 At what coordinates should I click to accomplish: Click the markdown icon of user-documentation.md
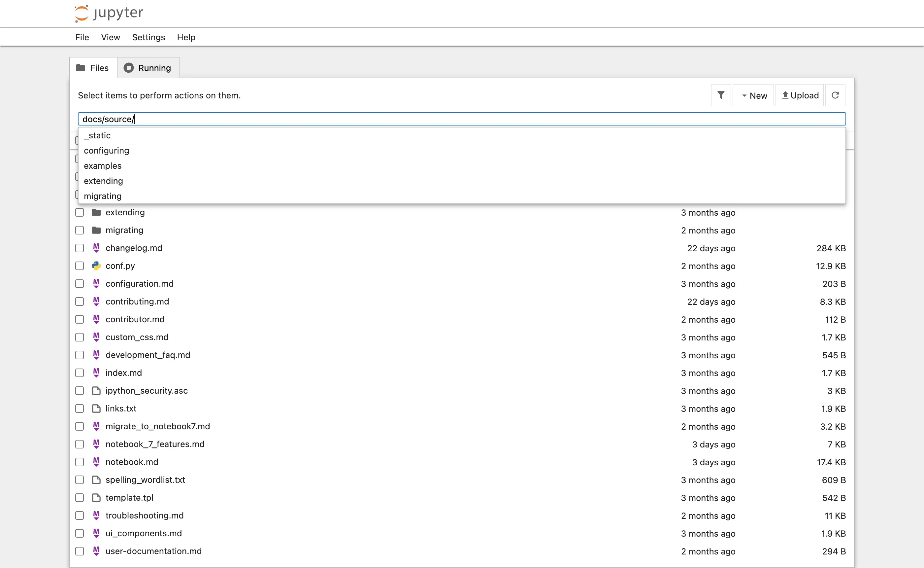[x=96, y=551]
